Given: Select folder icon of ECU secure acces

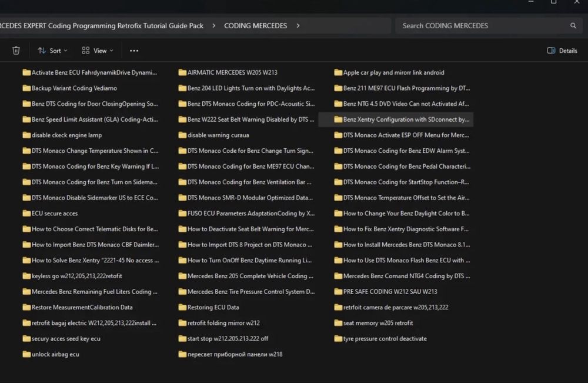Looking at the screenshot, I should [26, 214].
